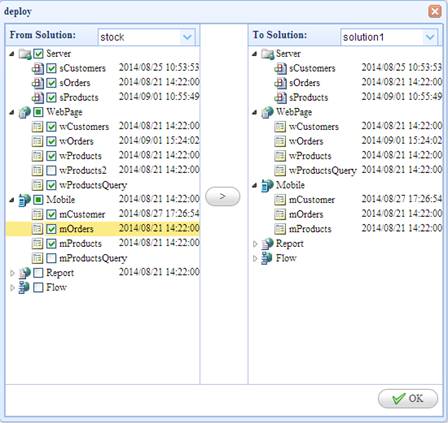Click wProductsQuery page icon in right tree
Screen dimensions: 448x423
[280, 171]
